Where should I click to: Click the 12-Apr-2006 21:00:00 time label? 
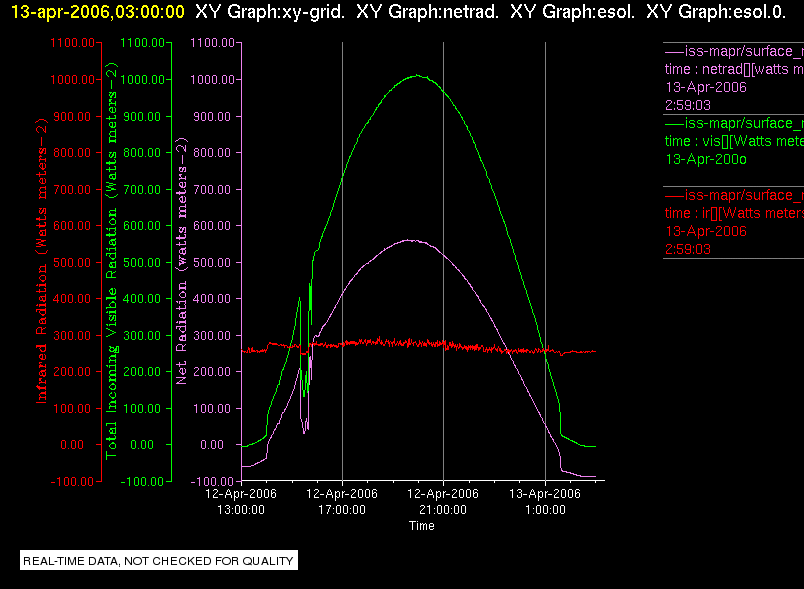(x=443, y=501)
